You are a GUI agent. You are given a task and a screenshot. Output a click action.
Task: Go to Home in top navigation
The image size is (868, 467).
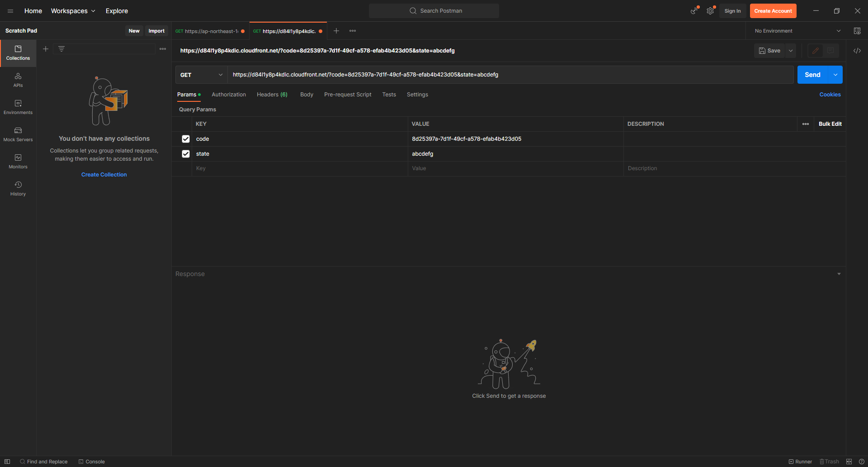click(x=33, y=11)
